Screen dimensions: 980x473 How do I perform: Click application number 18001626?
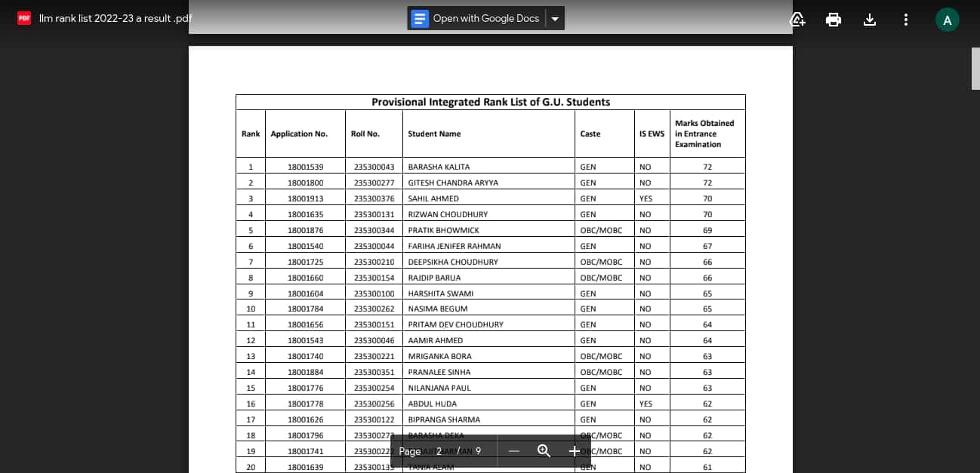coord(305,419)
